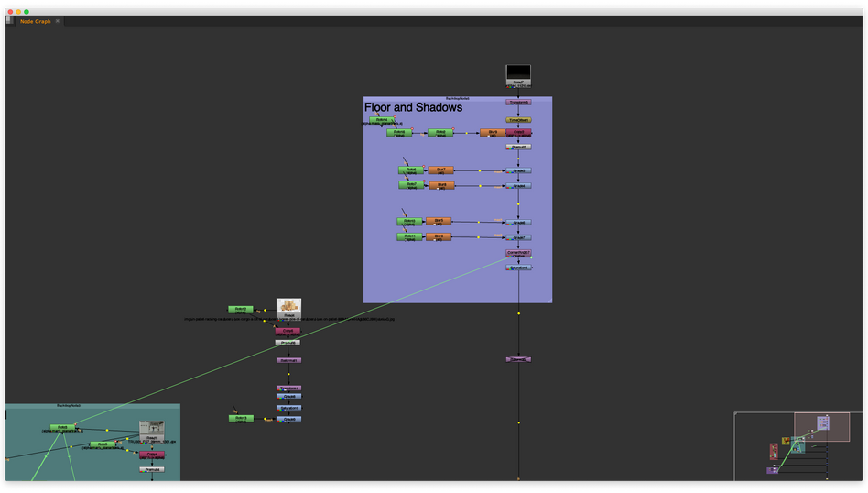Switch to the Node Graph tab
The width and height of the screenshot is (868, 493).
click(35, 21)
